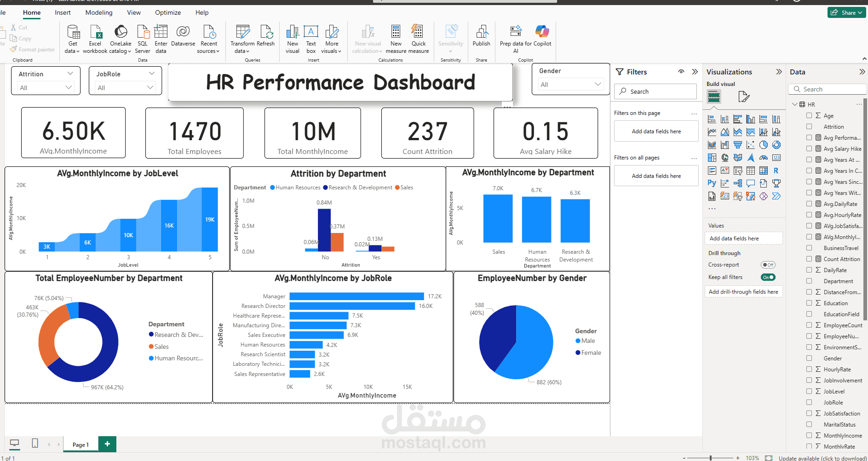
Task: Collapse the Visualizations pane
Action: pyautogui.click(x=779, y=72)
